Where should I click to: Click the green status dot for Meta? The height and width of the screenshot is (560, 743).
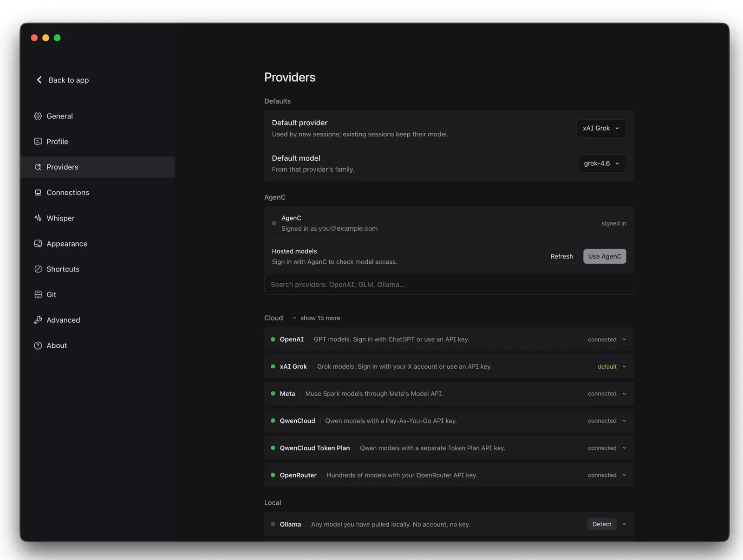click(273, 393)
